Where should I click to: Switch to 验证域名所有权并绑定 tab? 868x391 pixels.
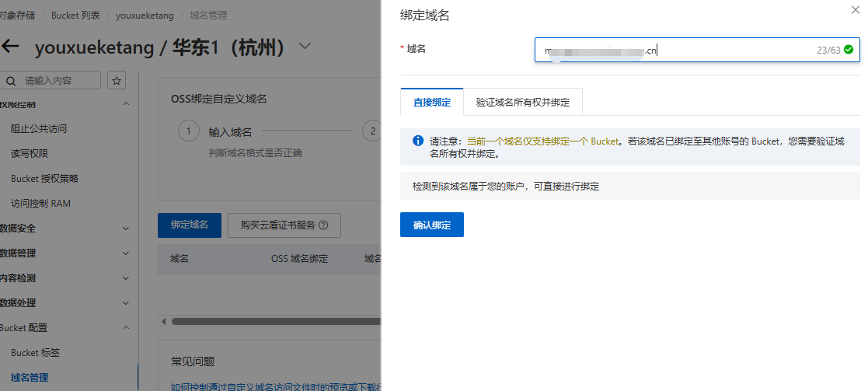point(522,102)
